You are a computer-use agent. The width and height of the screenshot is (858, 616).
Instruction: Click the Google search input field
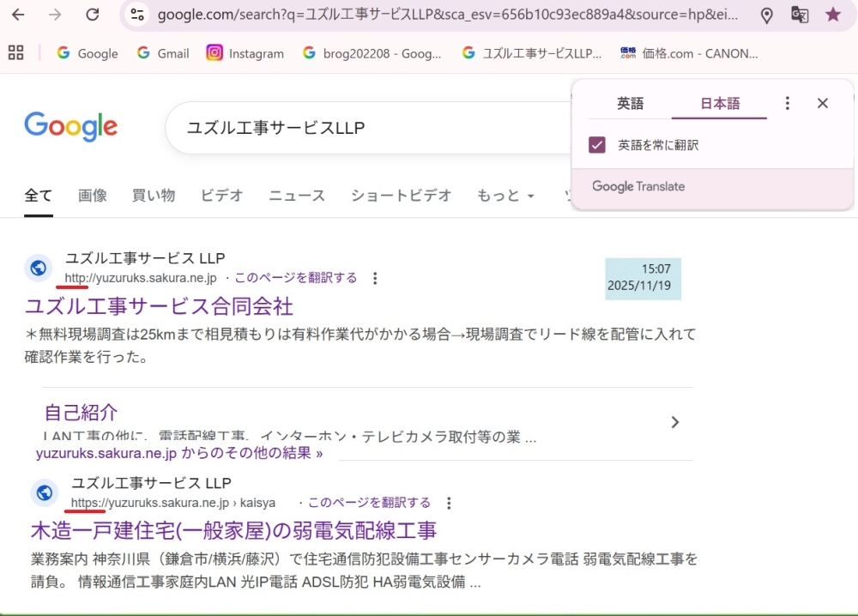[360, 128]
